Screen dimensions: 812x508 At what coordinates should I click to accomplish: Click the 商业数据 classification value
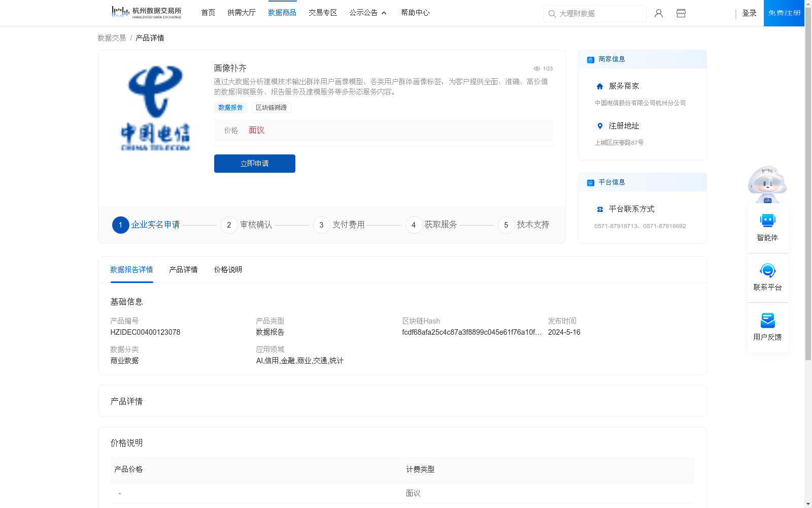tap(124, 361)
